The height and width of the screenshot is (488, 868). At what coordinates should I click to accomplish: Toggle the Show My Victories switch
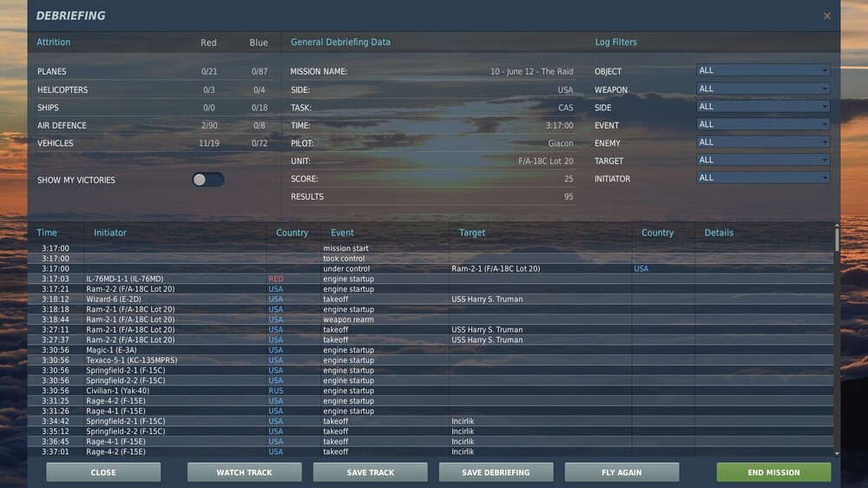(207, 180)
